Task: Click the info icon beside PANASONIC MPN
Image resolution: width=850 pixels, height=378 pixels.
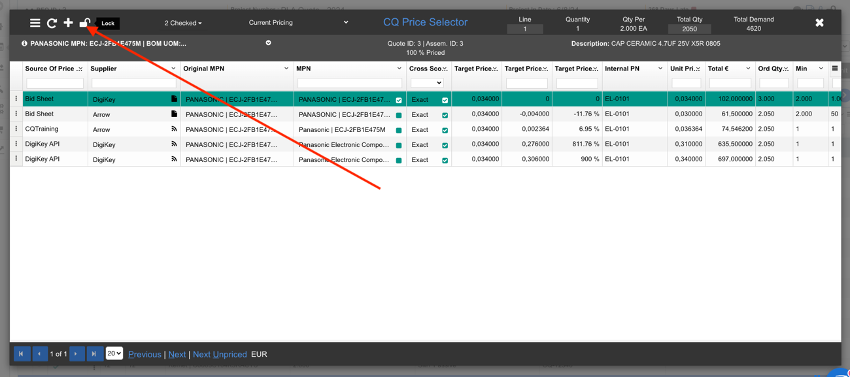Action: click(x=24, y=43)
